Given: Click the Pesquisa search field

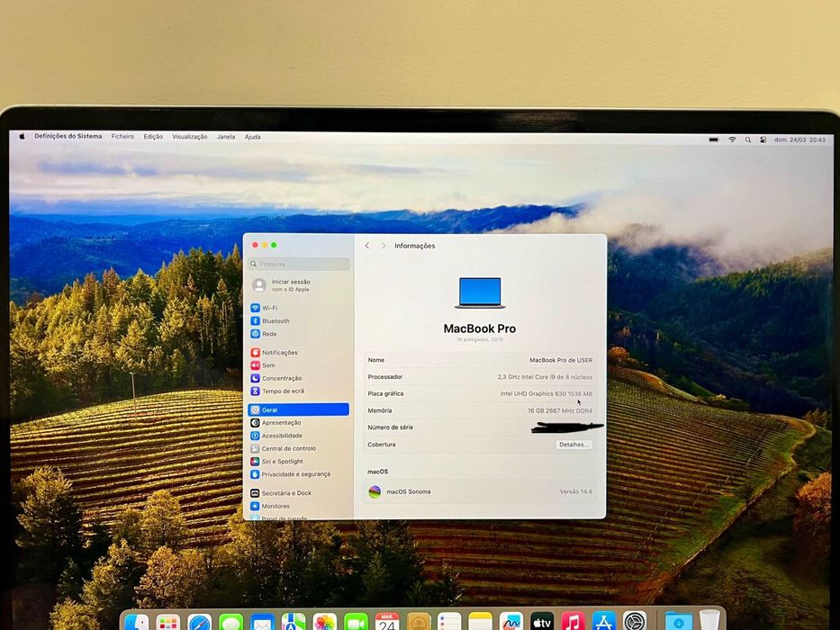Looking at the screenshot, I should pyautogui.click(x=299, y=264).
